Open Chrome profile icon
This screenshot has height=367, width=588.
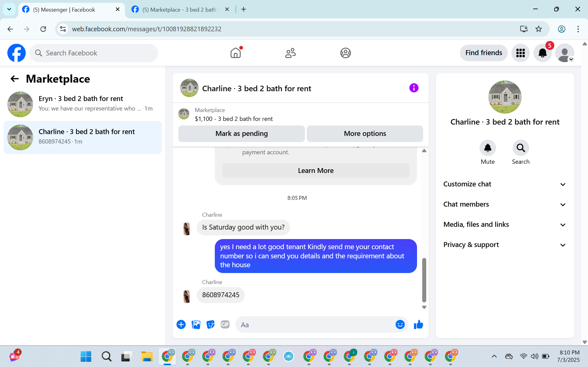pyautogui.click(x=561, y=29)
